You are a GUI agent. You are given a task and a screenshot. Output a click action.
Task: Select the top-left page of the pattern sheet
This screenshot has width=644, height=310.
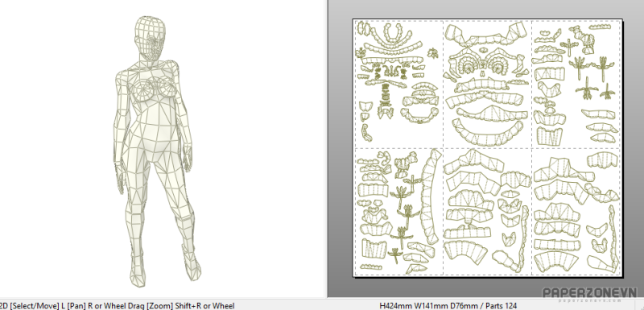click(x=398, y=84)
